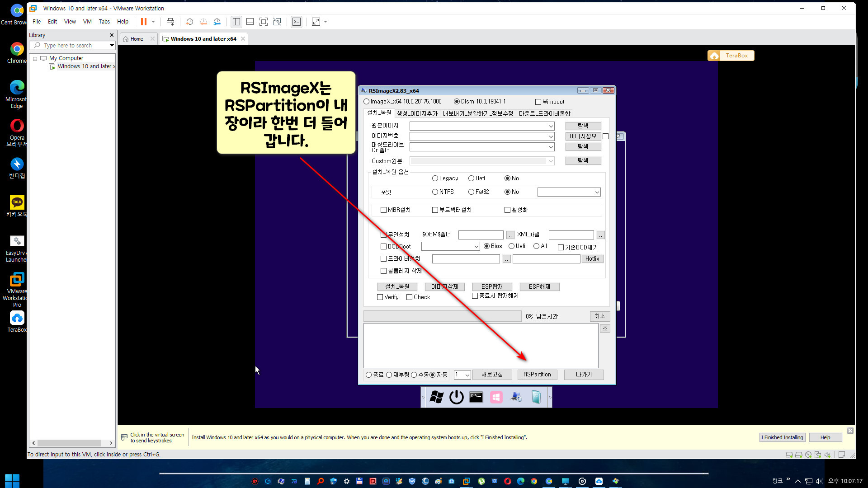This screenshot has height=488, width=868.
Task: Open the snapshot manager icon
Action: coord(217,22)
